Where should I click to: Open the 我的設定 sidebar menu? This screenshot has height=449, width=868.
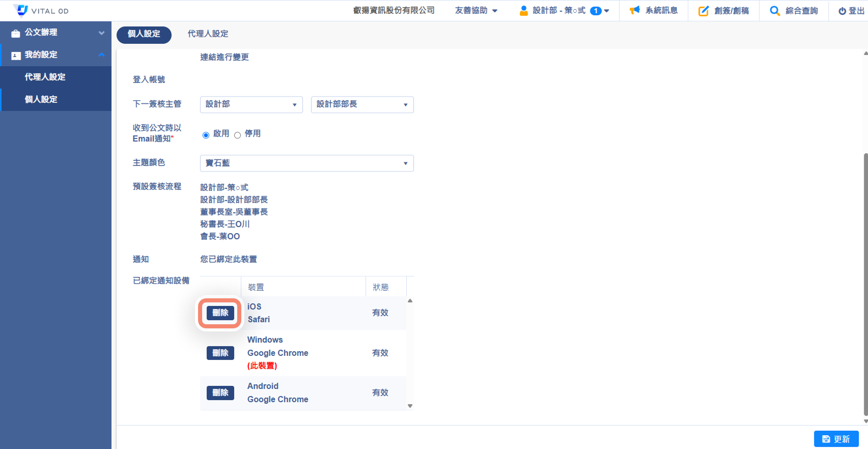tap(55, 54)
